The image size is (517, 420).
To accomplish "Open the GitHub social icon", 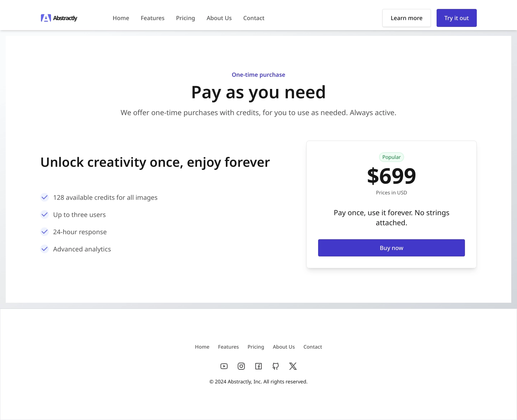I will point(276,366).
